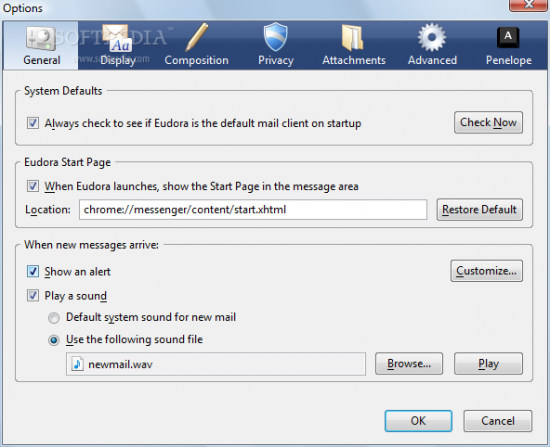Image resolution: width=550 pixels, height=447 pixels.
Task: Click the newmail.wav sound file field
Action: 216,364
